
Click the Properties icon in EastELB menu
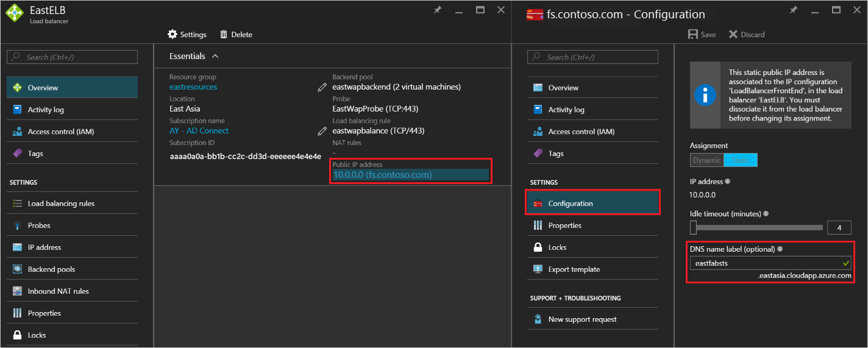click(17, 313)
